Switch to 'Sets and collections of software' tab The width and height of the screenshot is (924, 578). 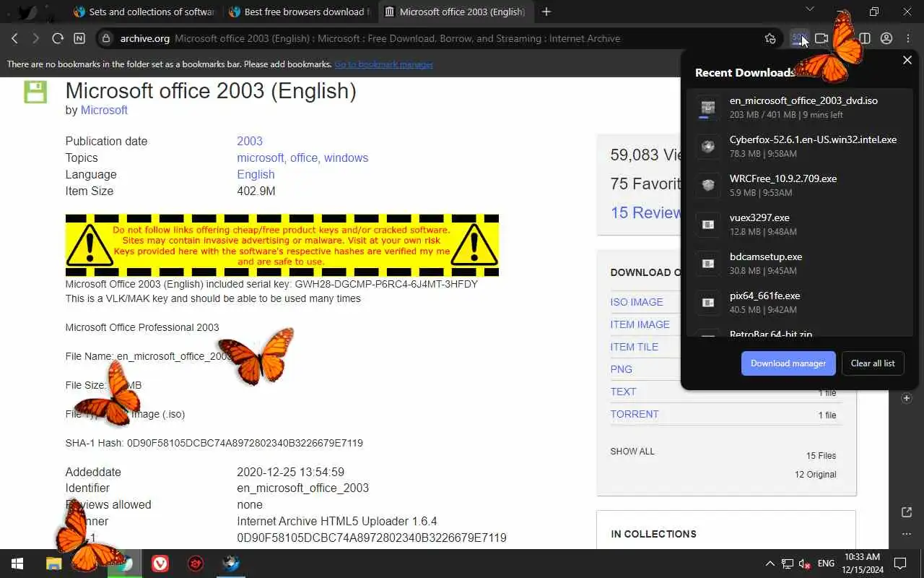tap(144, 12)
